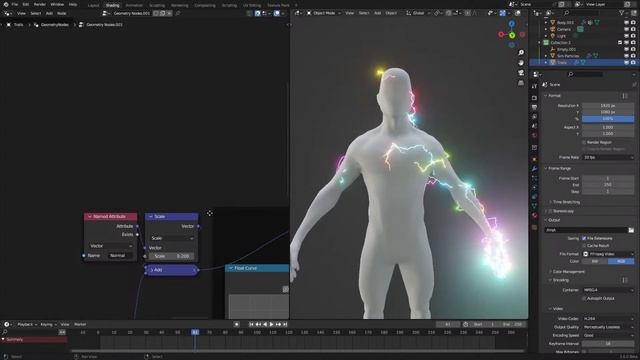Click the timeline editor type icon

pos(7,324)
